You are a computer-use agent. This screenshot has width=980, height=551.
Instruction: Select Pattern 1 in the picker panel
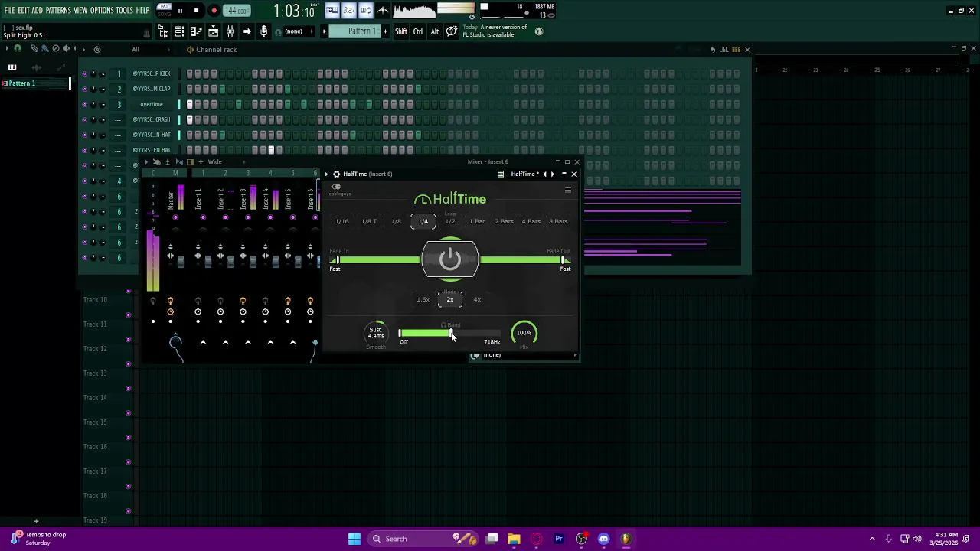tap(35, 83)
